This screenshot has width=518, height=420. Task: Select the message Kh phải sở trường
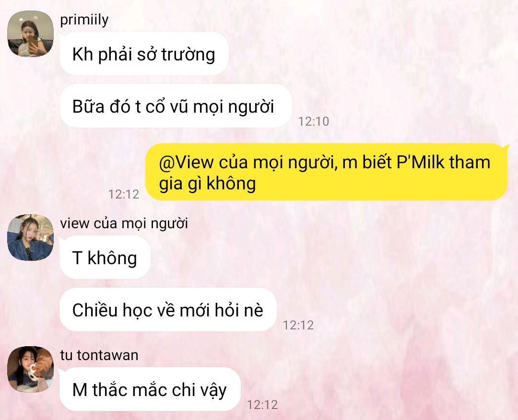144,54
